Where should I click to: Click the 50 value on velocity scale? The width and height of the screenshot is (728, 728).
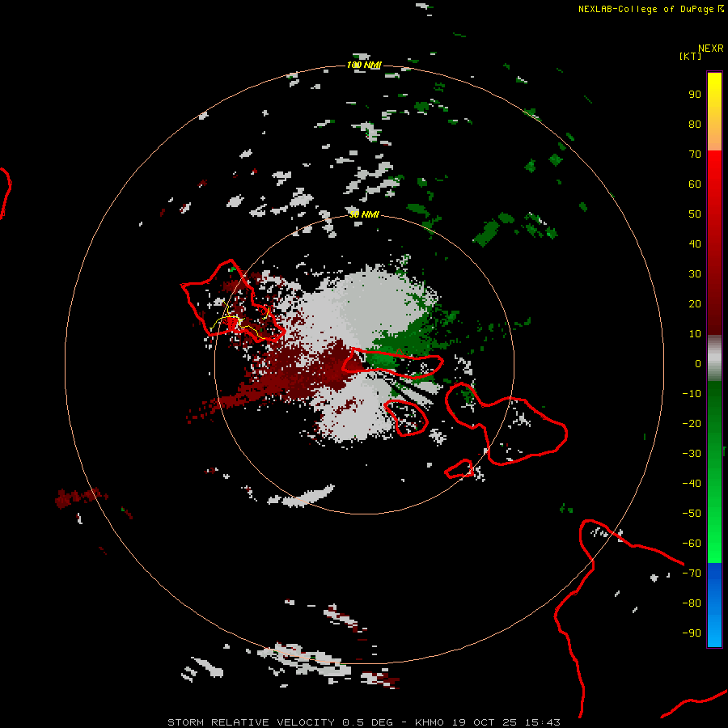[x=695, y=214]
